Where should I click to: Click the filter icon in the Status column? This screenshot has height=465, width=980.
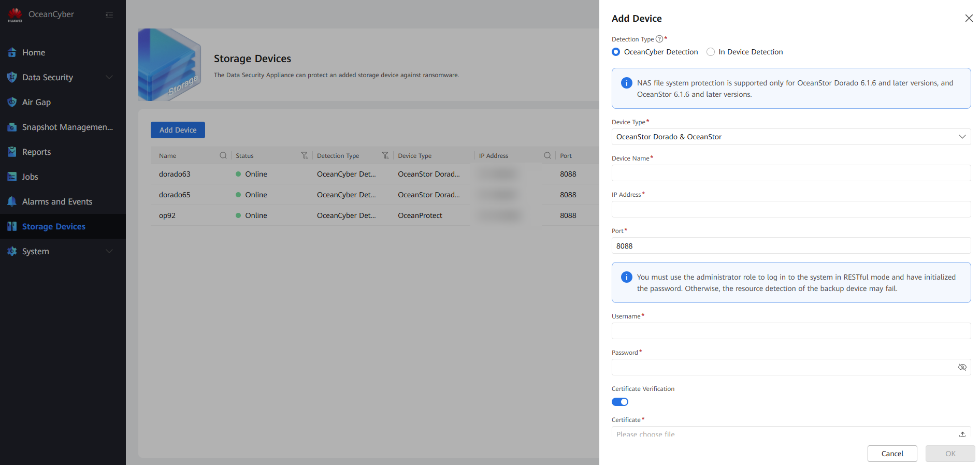pos(305,155)
